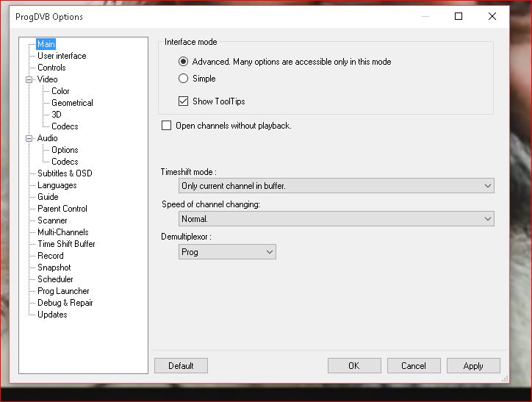The width and height of the screenshot is (532, 402).
Task: Open the Speed of channel changing dropdown
Action: [337, 219]
